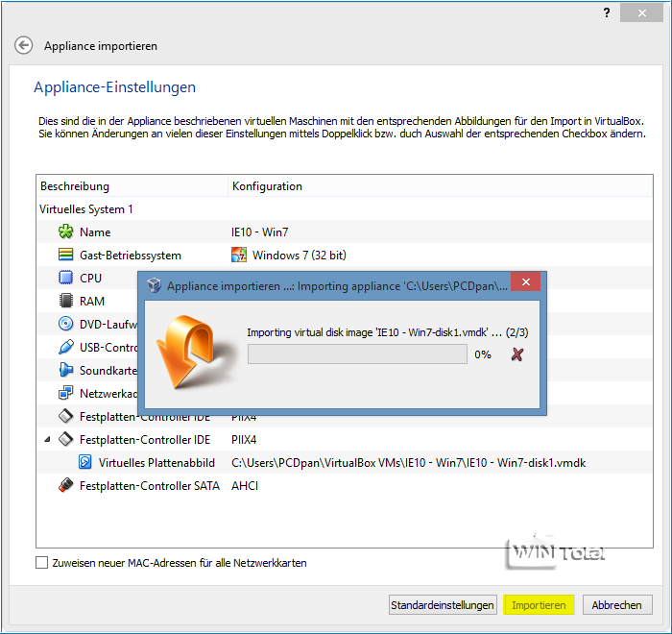Click the 0% progress label
The image size is (672, 634).
[483, 354]
